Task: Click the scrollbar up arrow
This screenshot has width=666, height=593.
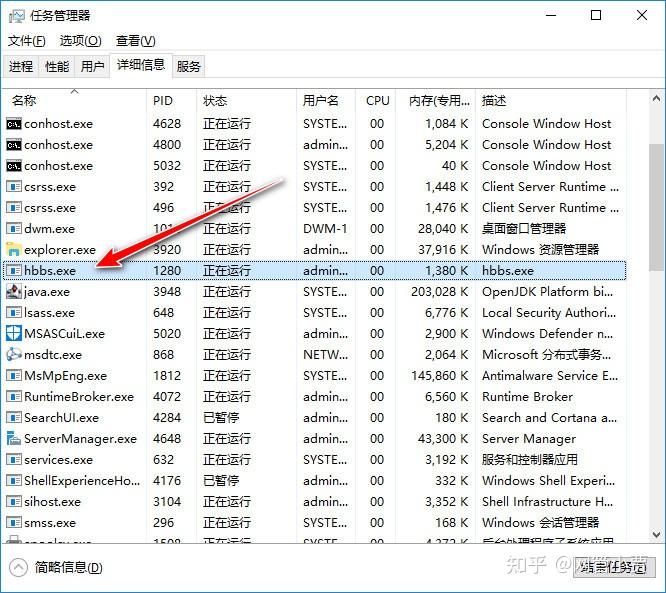Action: tap(656, 99)
